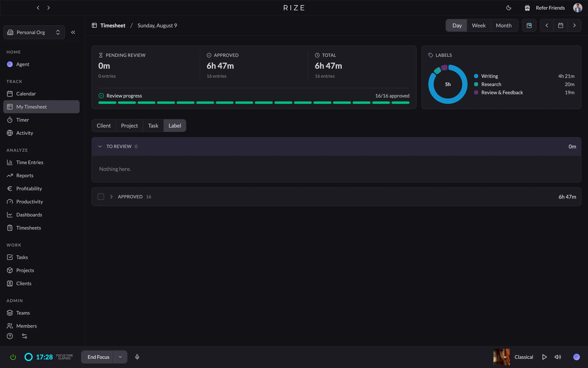Open the Clients page
The width and height of the screenshot is (588, 368).
coord(41,284)
